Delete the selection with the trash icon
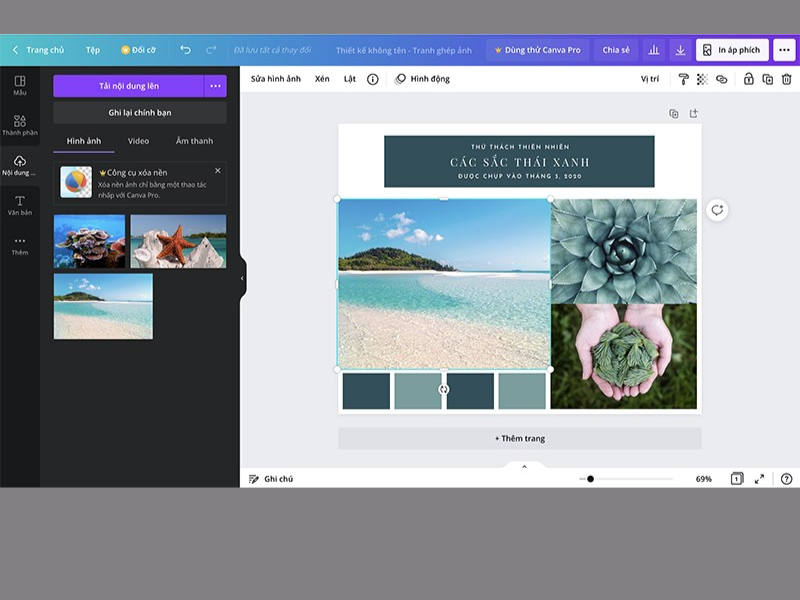Viewport: 800px width, 600px height. [x=787, y=80]
